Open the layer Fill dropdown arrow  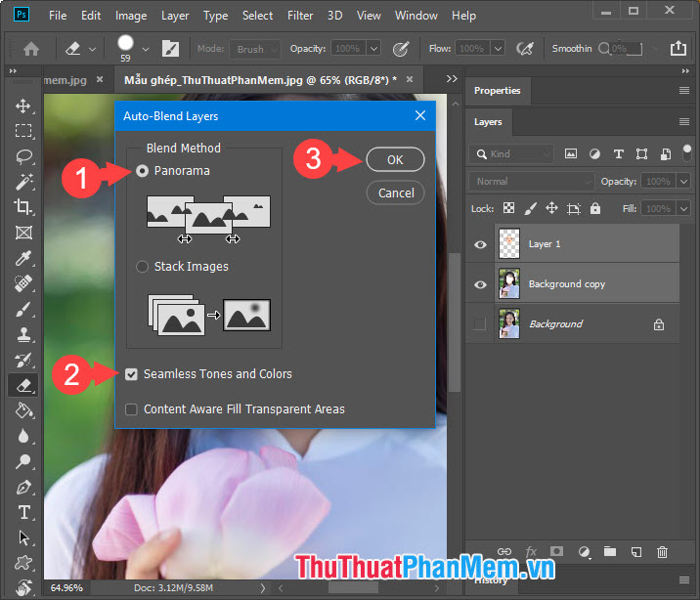683,209
